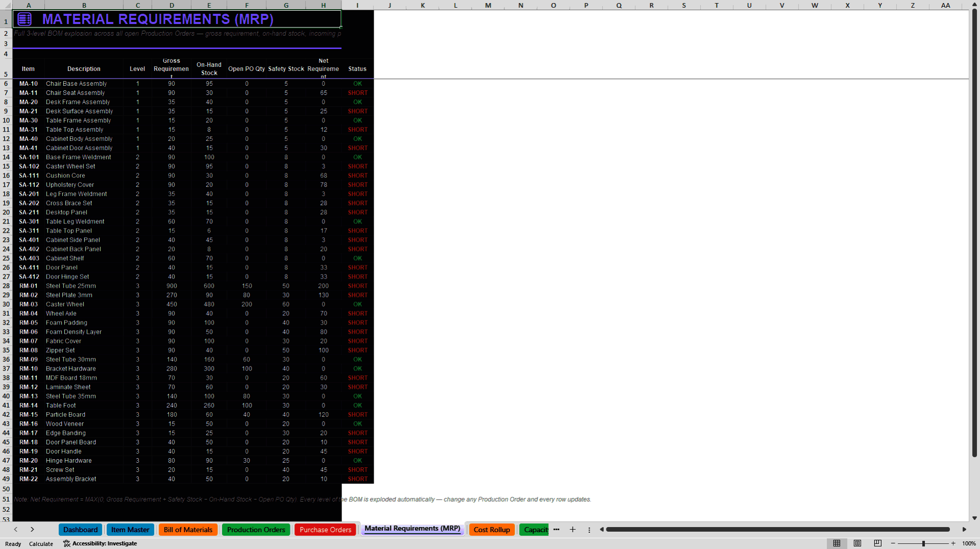Click the zoom out minus button
Image resolution: width=980 pixels, height=549 pixels.
(893, 543)
